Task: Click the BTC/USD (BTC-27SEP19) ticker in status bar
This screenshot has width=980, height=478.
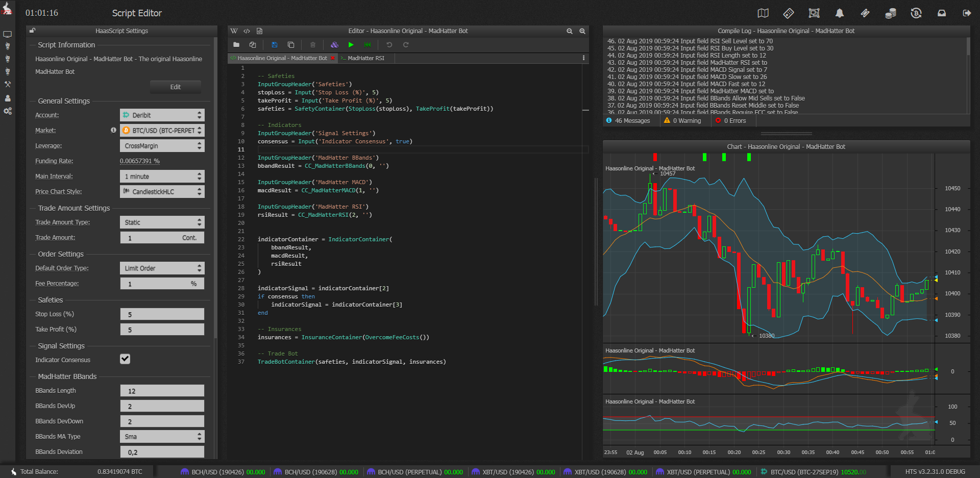Action: point(814,472)
